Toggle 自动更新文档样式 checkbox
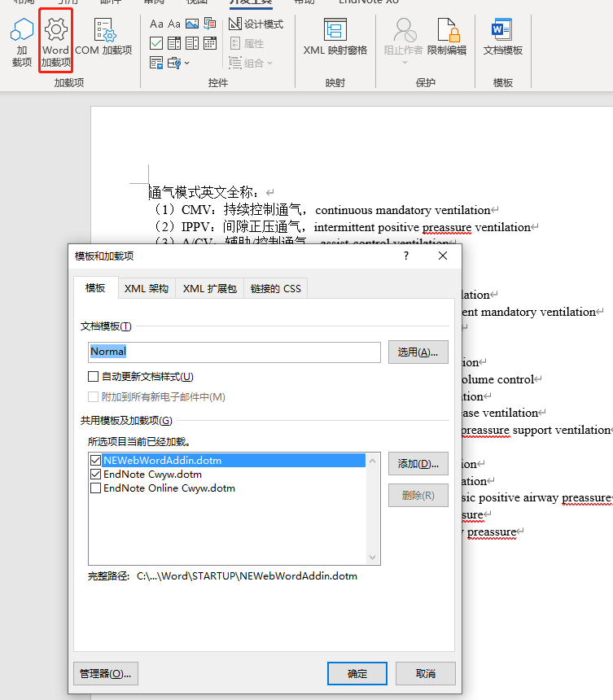Image resolution: width=613 pixels, height=700 pixels. (x=94, y=376)
